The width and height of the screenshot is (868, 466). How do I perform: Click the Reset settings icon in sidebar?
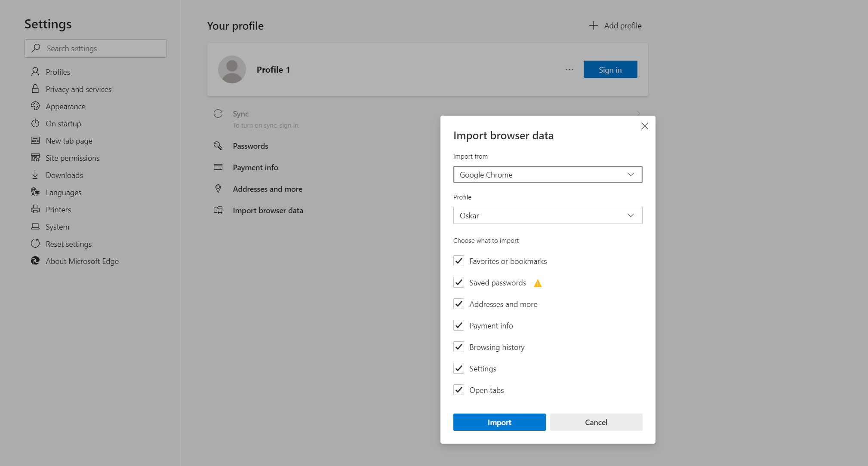(x=35, y=244)
